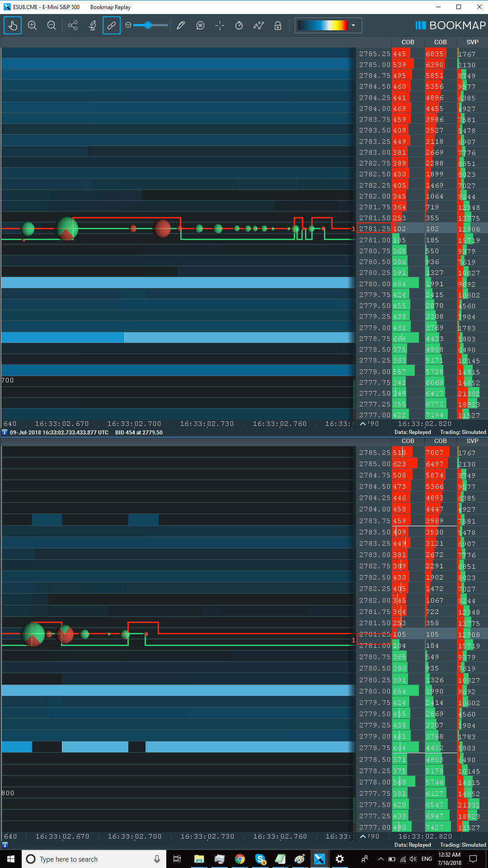
Task: Select the hand pan tool
Action: click(x=13, y=25)
